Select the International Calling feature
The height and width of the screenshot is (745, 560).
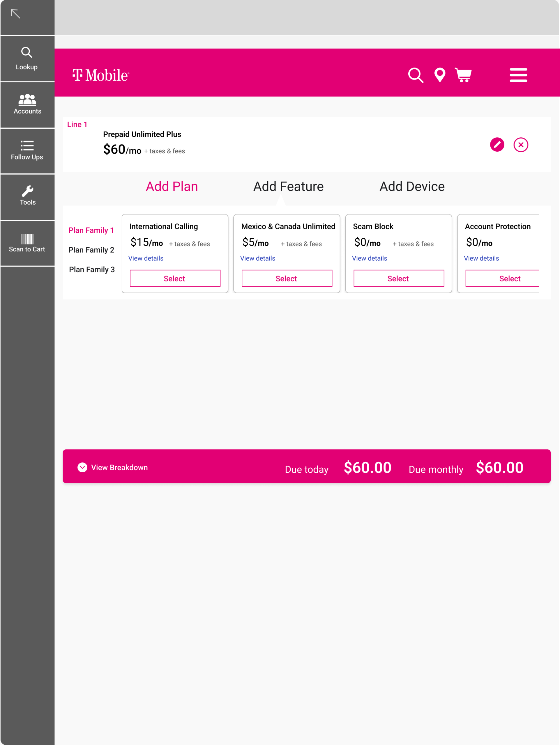(175, 278)
